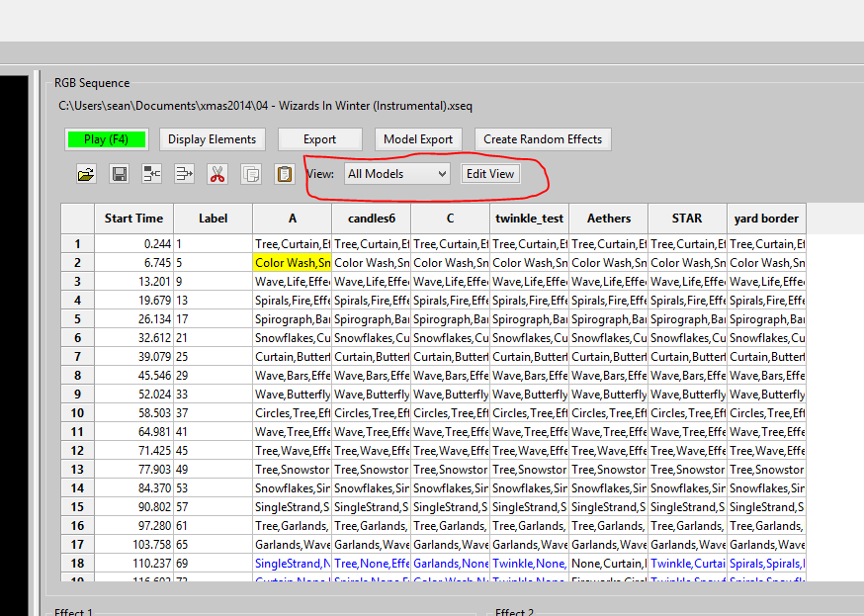
Task: Click label cell 37 in row 10
Action: tap(214, 412)
